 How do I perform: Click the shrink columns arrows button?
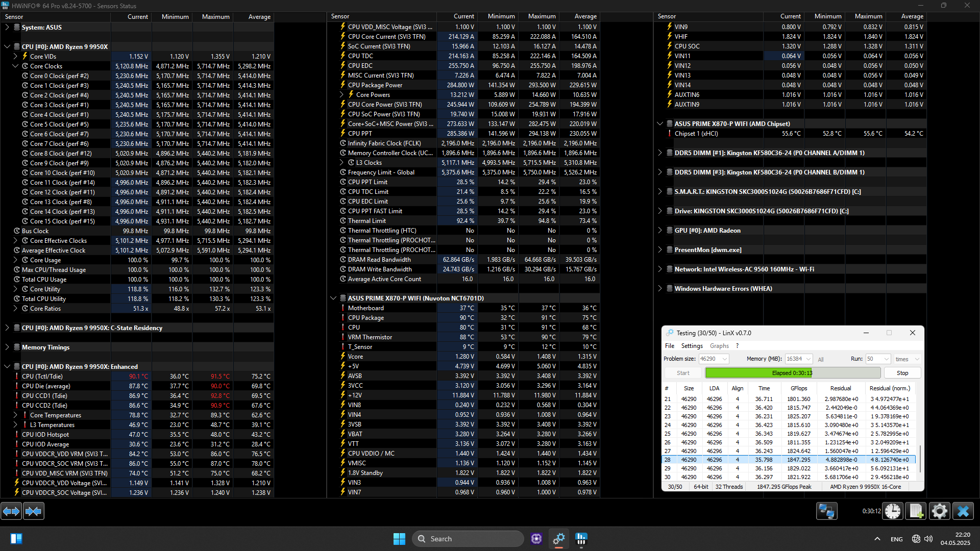click(x=34, y=511)
